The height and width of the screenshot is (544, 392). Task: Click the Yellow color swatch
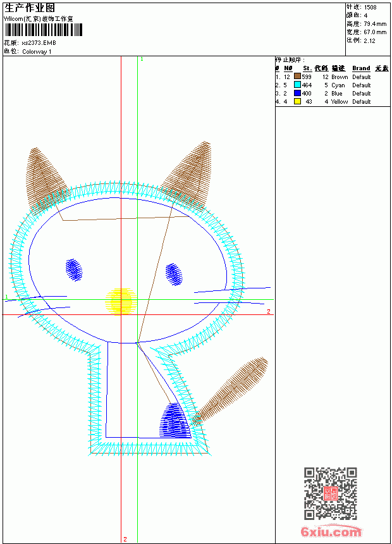tap(297, 101)
